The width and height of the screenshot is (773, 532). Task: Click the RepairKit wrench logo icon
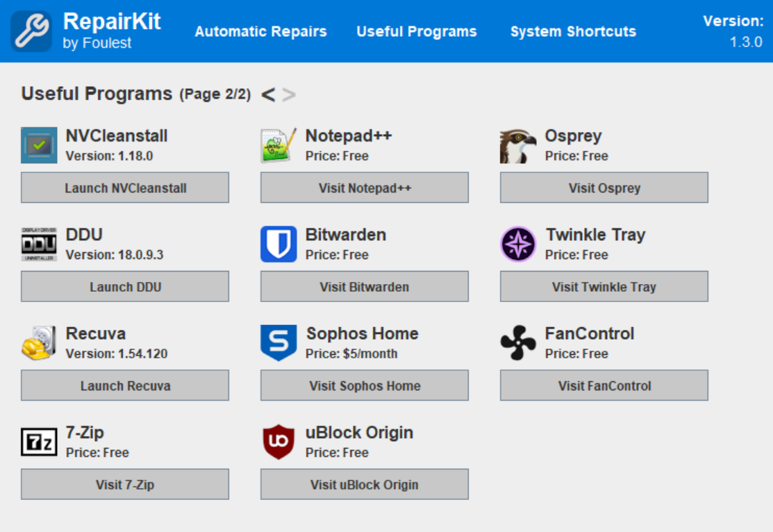tap(31, 31)
